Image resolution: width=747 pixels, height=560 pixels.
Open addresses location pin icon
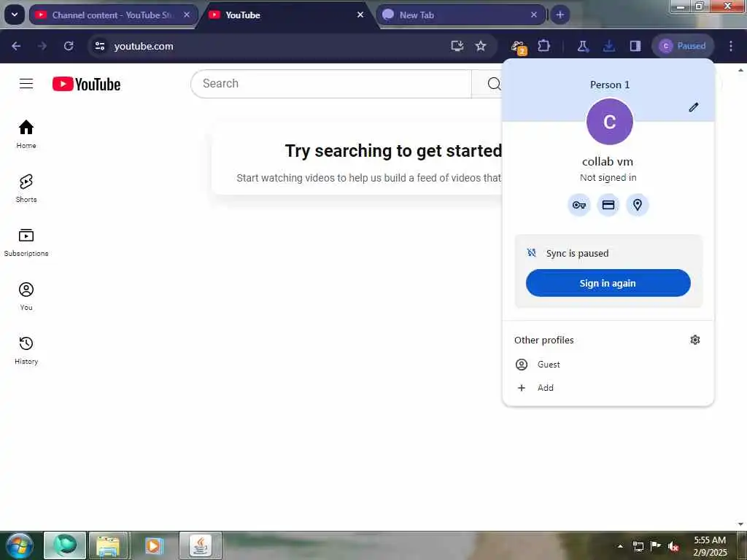point(638,205)
